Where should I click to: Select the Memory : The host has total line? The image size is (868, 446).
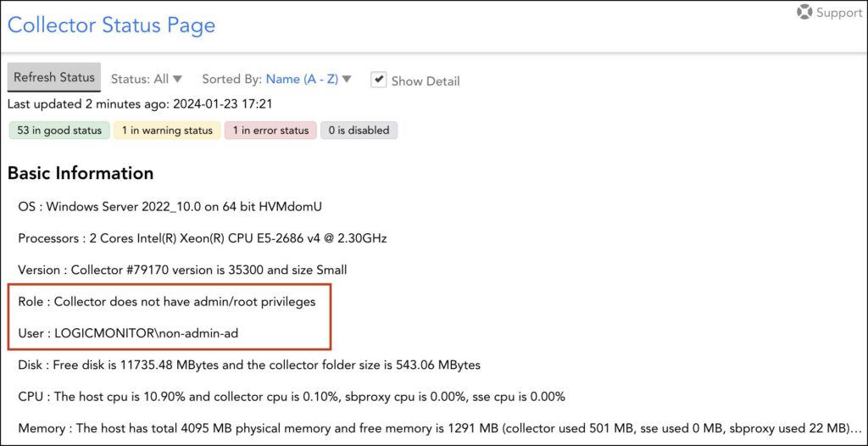[439, 429]
